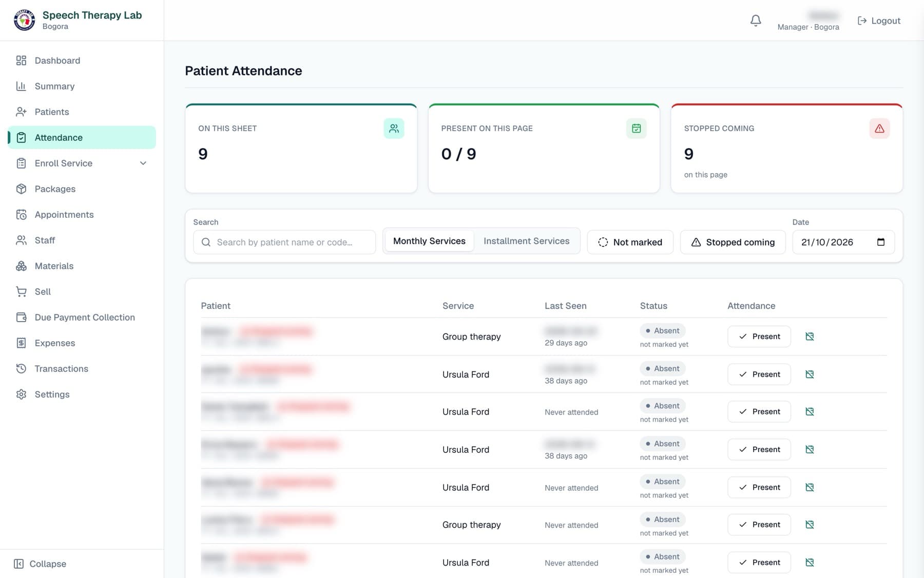This screenshot has height=578, width=924.
Task: Open Due Payment Collection page
Action: 82,318
